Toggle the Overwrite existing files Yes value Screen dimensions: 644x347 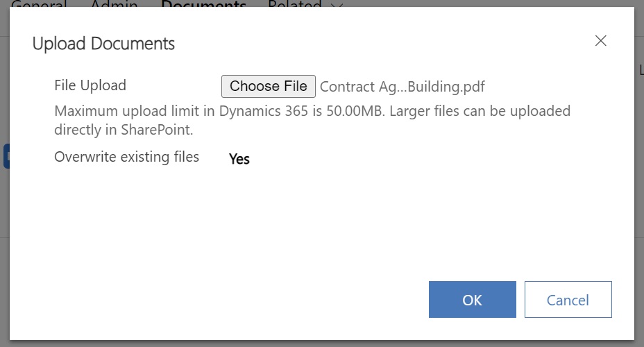click(239, 159)
